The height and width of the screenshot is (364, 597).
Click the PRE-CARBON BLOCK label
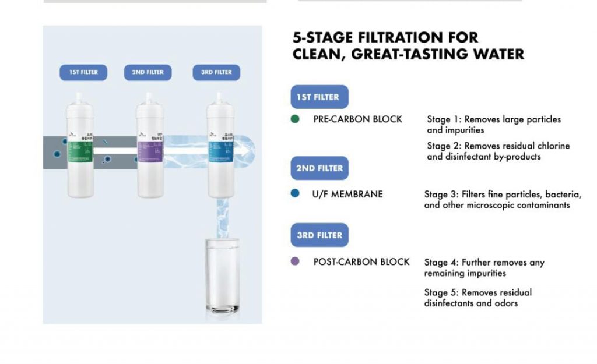[357, 119]
